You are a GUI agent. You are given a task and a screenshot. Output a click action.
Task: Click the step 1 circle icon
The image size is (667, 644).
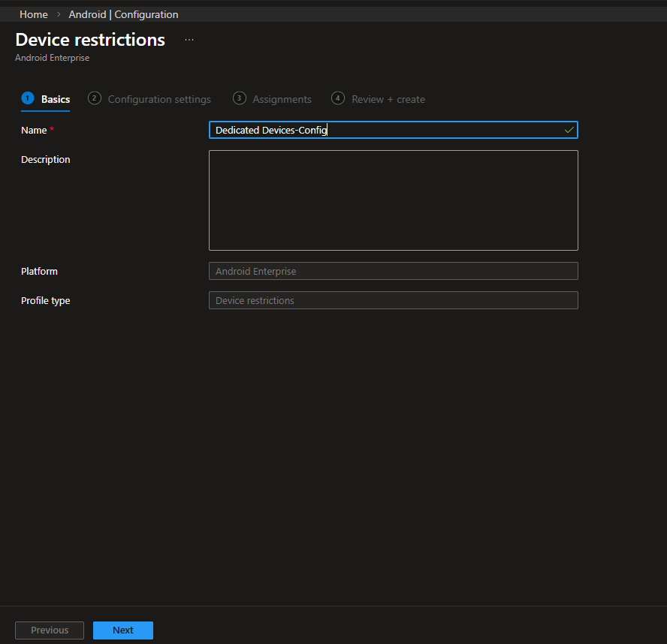(28, 98)
